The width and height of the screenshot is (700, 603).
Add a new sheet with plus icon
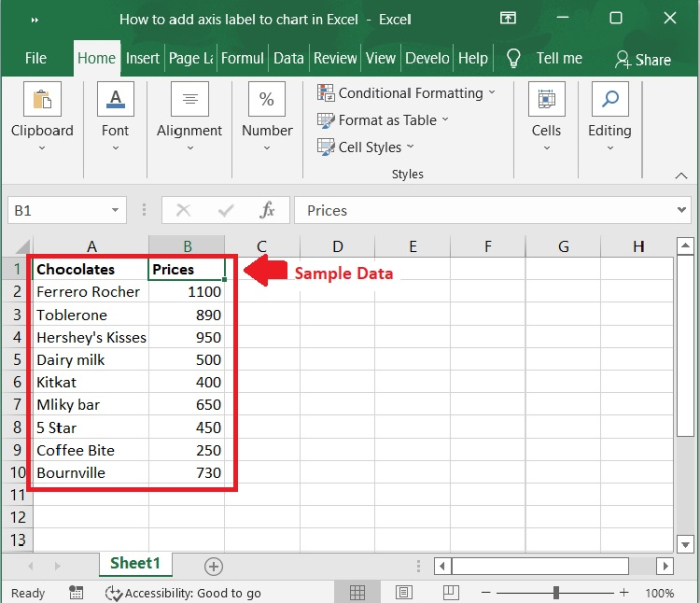(x=213, y=566)
